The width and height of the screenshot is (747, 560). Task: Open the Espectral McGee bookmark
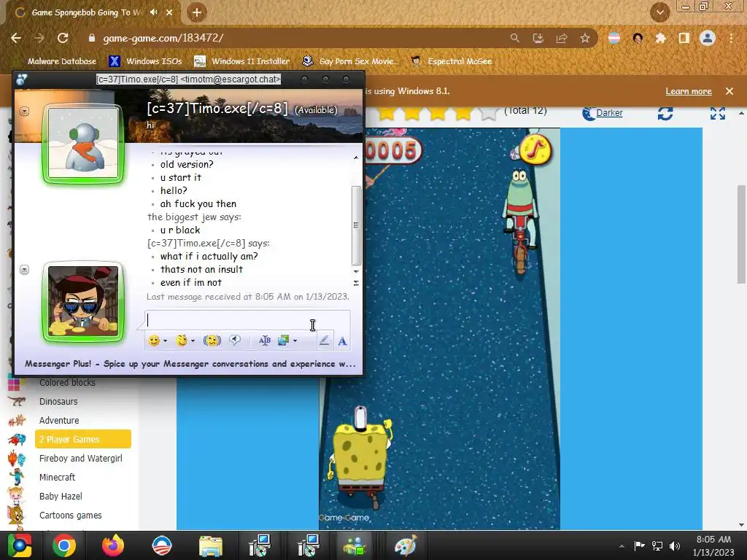[x=452, y=61]
